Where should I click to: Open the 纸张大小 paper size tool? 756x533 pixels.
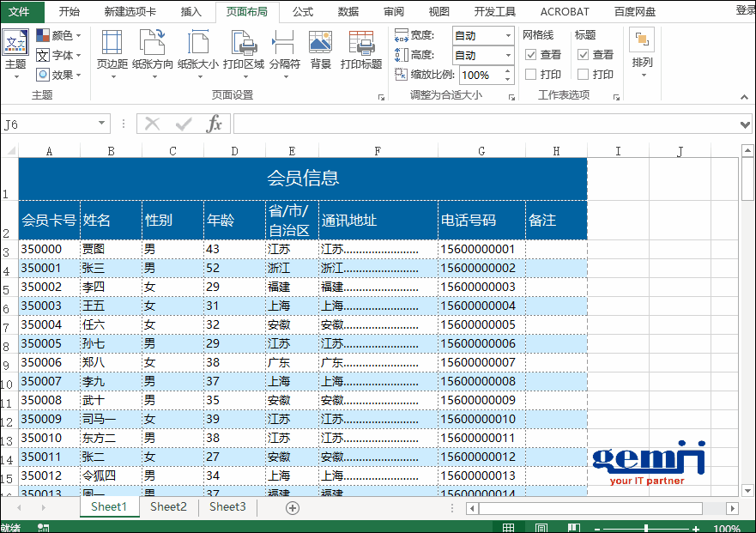[x=198, y=50]
